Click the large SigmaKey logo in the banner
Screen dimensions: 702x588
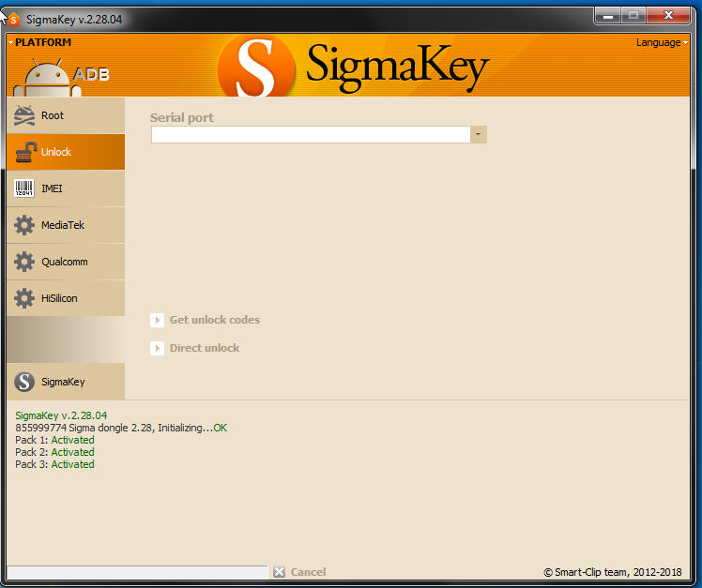(353, 67)
